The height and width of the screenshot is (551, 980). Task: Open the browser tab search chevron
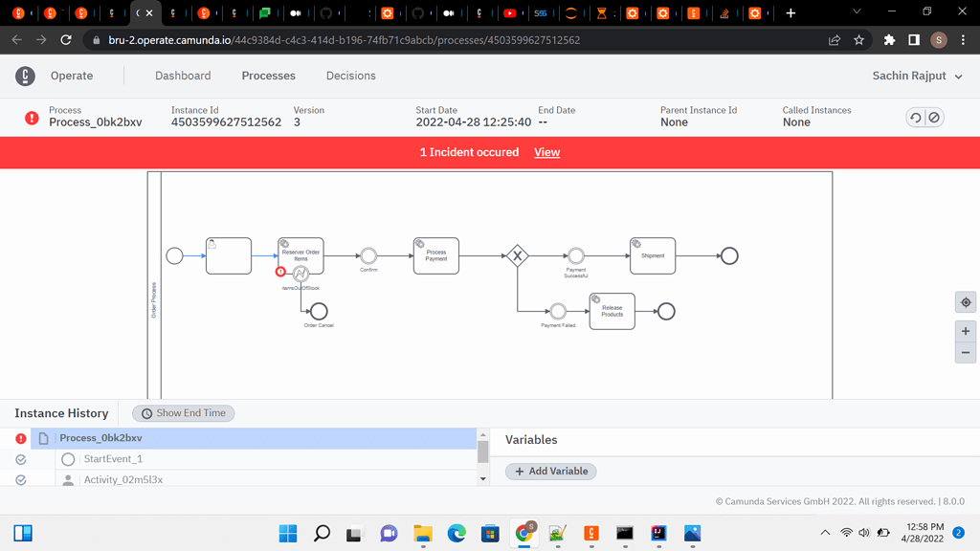[857, 12]
